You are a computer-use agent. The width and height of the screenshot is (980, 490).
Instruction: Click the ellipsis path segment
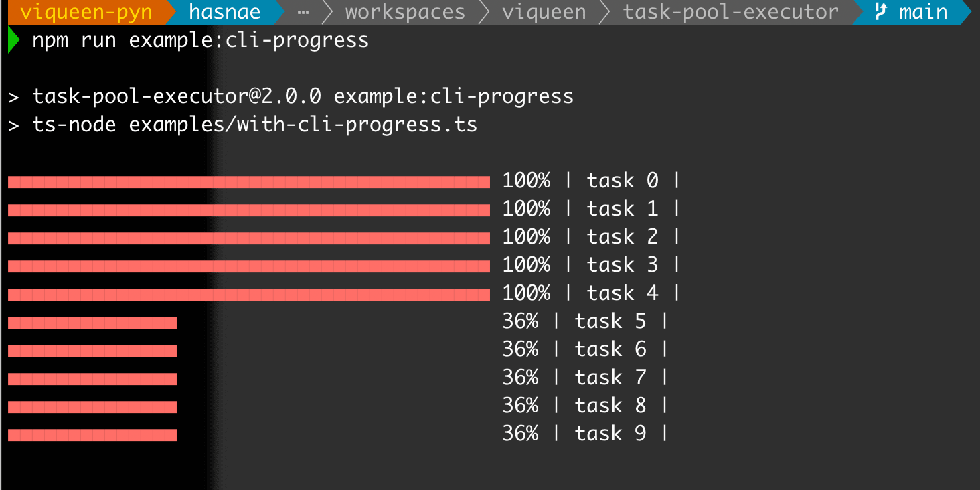(303, 12)
